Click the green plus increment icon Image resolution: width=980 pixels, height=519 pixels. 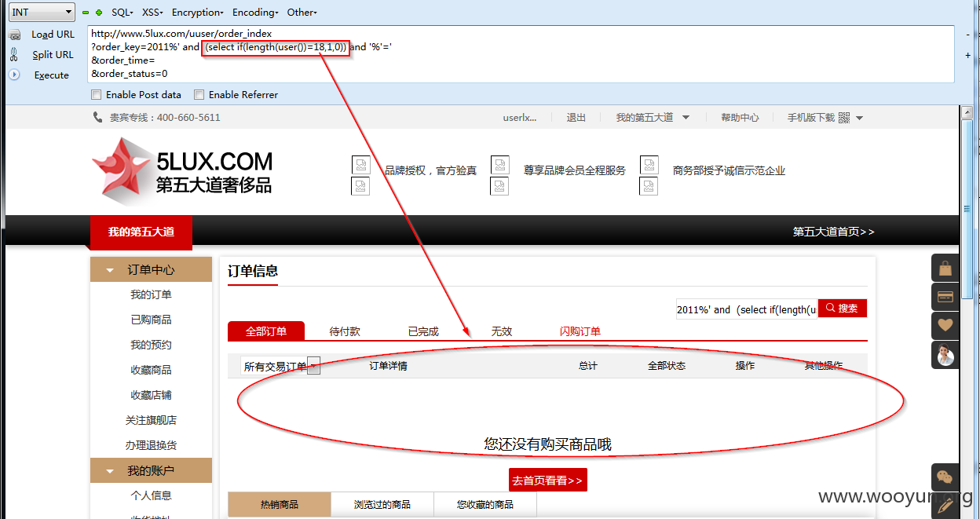(x=99, y=13)
